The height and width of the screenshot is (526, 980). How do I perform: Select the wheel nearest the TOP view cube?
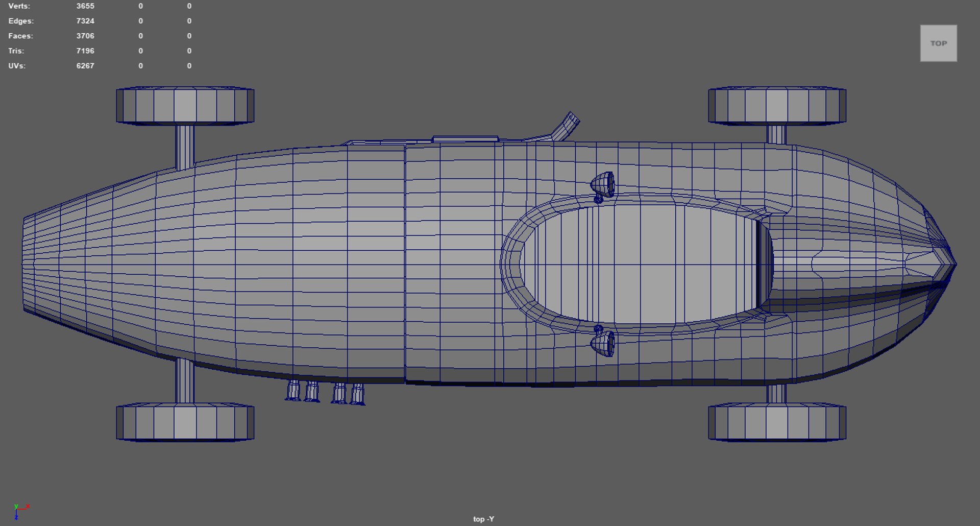point(777,106)
